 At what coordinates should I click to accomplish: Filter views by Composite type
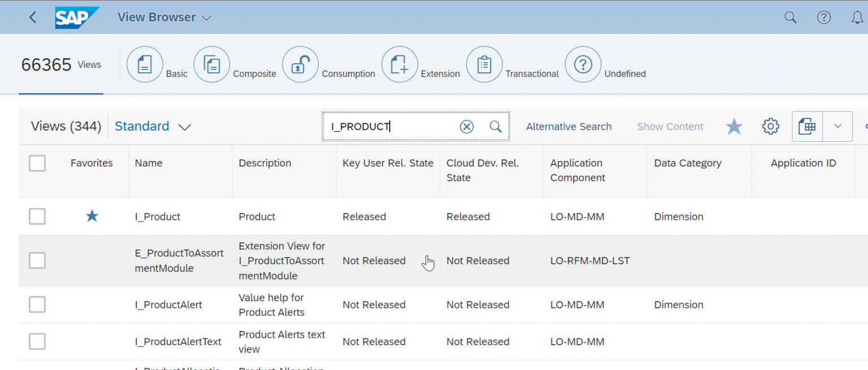coord(212,64)
